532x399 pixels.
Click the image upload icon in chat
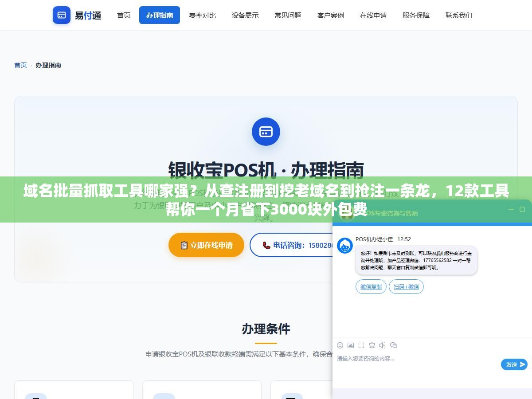click(x=351, y=345)
